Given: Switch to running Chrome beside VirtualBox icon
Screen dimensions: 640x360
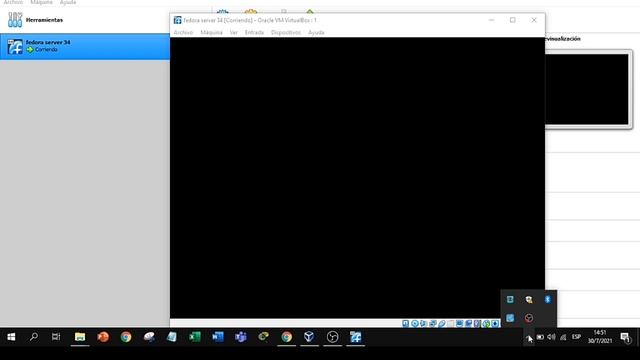Looking at the screenshot, I should pyautogui.click(x=287, y=337).
